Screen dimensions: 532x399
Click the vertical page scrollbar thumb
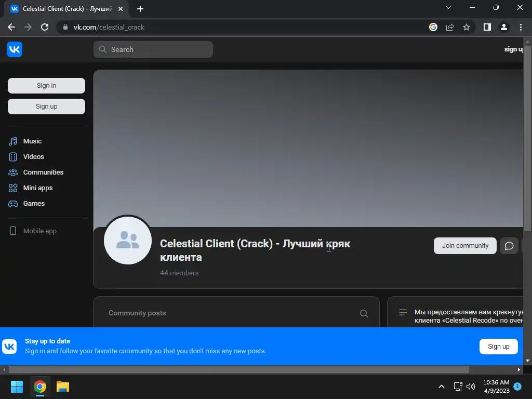[527, 139]
